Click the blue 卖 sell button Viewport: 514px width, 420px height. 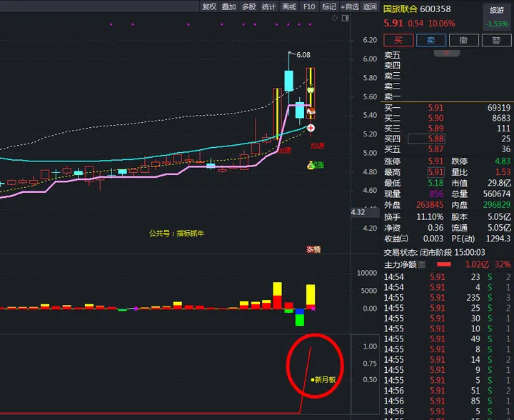pos(431,40)
